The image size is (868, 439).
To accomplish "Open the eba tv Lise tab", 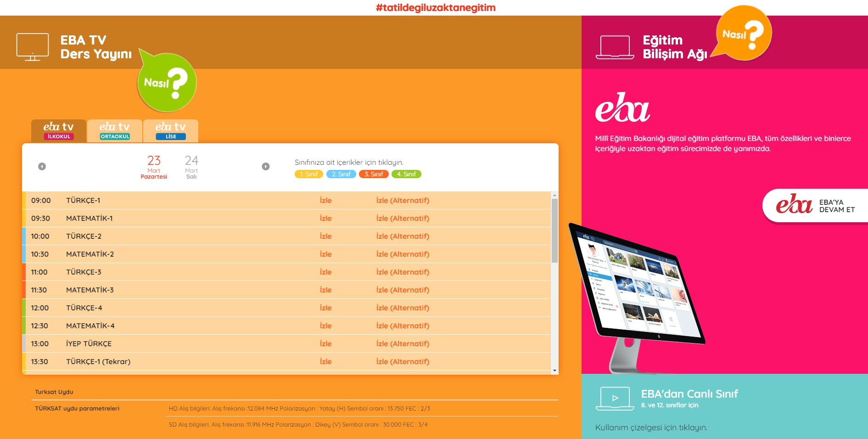I will [x=171, y=130].
